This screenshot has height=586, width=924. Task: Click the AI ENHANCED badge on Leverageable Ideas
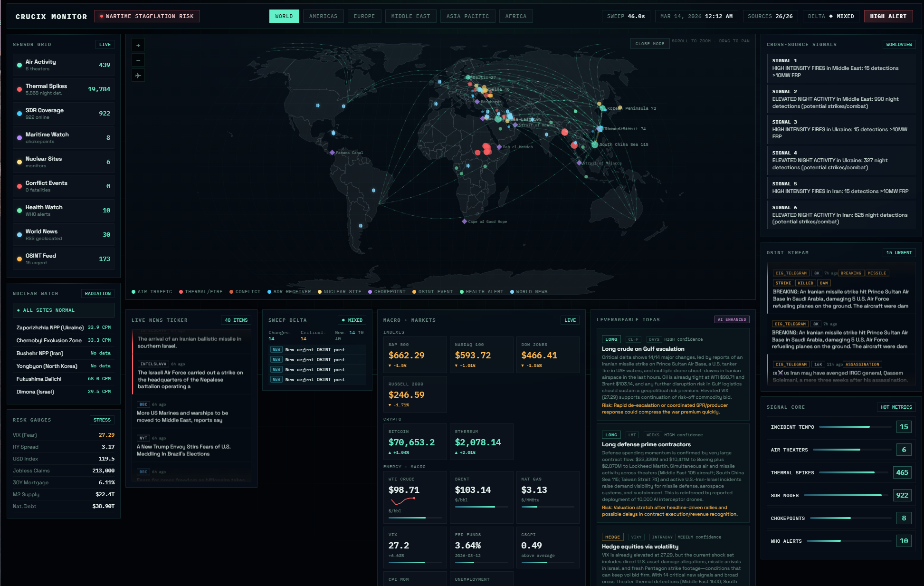click(732, 319)
